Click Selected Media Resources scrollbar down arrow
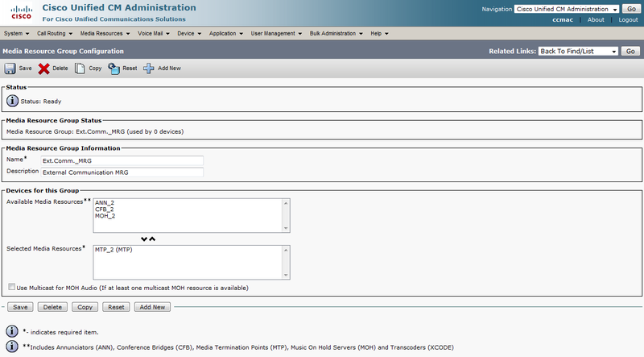This screenshot has height=357, width=644. [286, 275]
